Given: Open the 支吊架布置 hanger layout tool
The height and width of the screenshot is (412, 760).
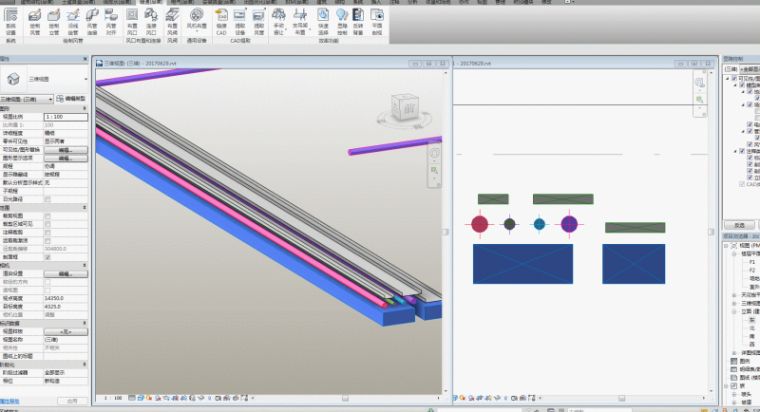Looking at the screenshot, I should pos(300,21).
